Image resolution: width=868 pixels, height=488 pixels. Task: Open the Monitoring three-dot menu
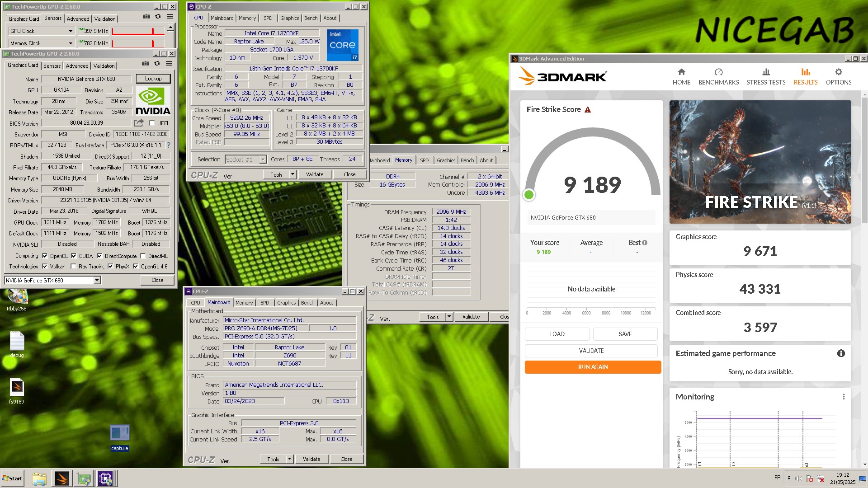tap(844, 397)
